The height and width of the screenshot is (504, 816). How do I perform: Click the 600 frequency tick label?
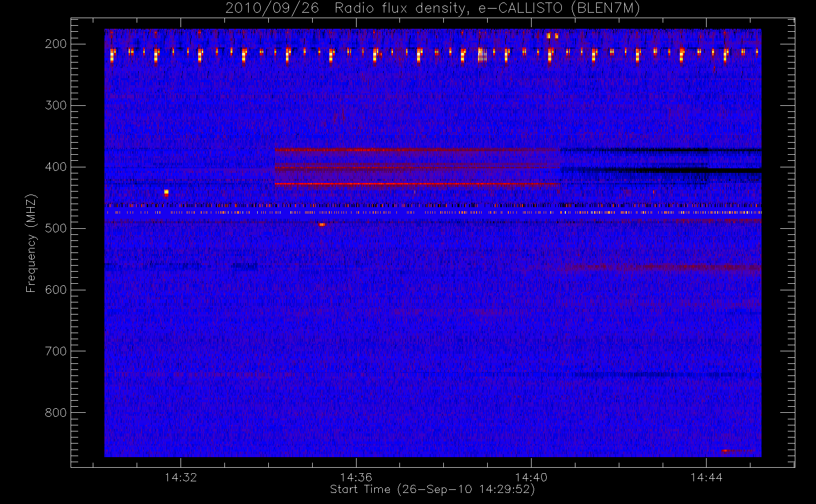click(x=56, y=290)
